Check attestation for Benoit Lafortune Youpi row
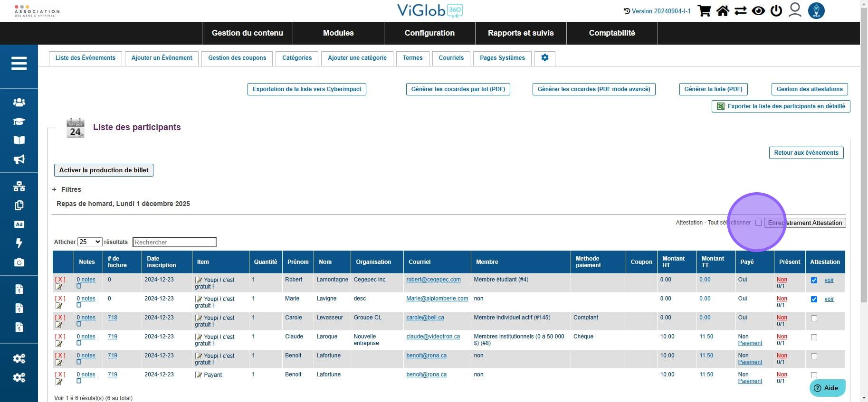 coord(814,356)
